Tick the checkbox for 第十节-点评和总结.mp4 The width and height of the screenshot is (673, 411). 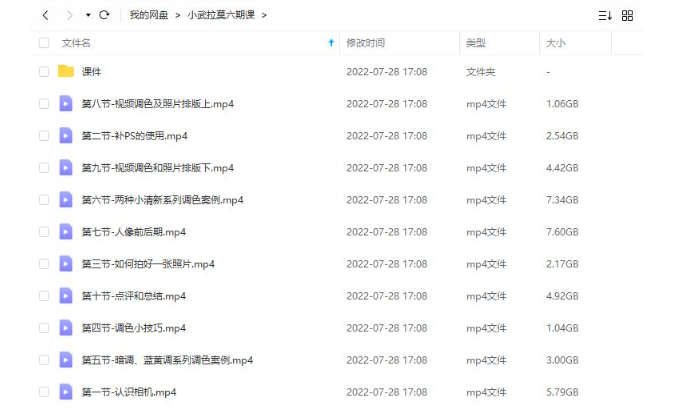click(44, 296)
